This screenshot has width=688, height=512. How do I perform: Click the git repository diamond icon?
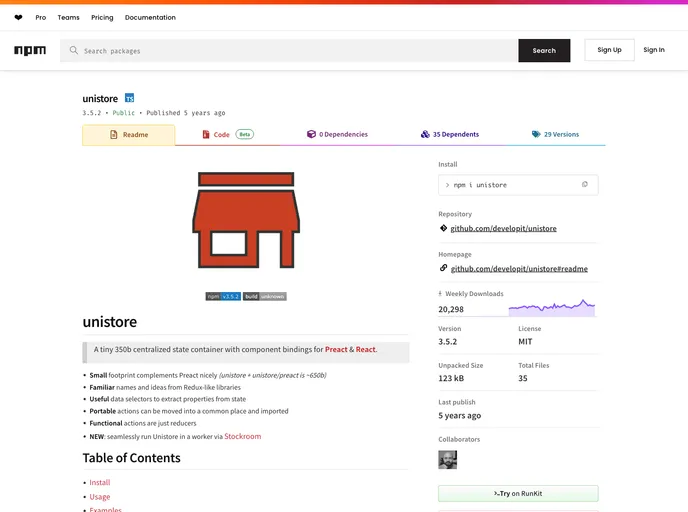point(443,228)
